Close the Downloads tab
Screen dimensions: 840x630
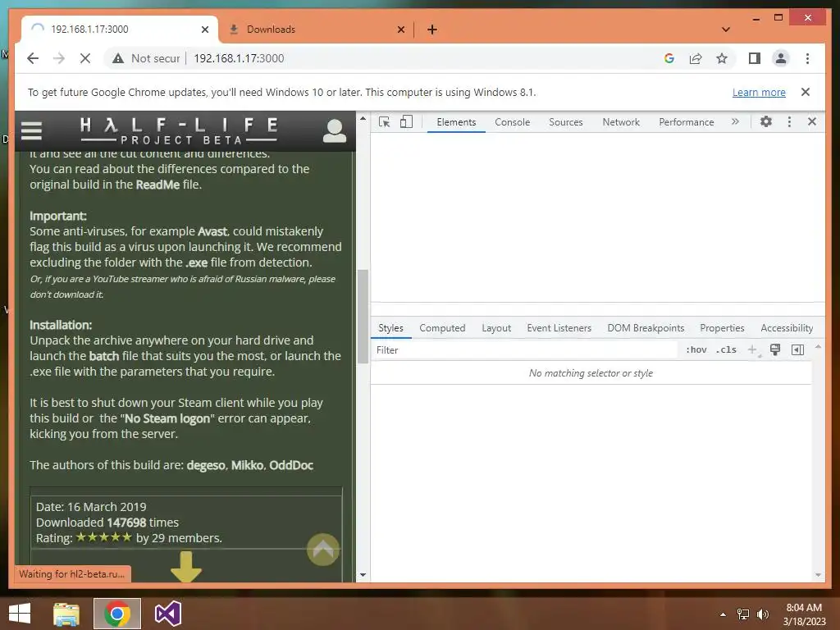click(400, 30)
